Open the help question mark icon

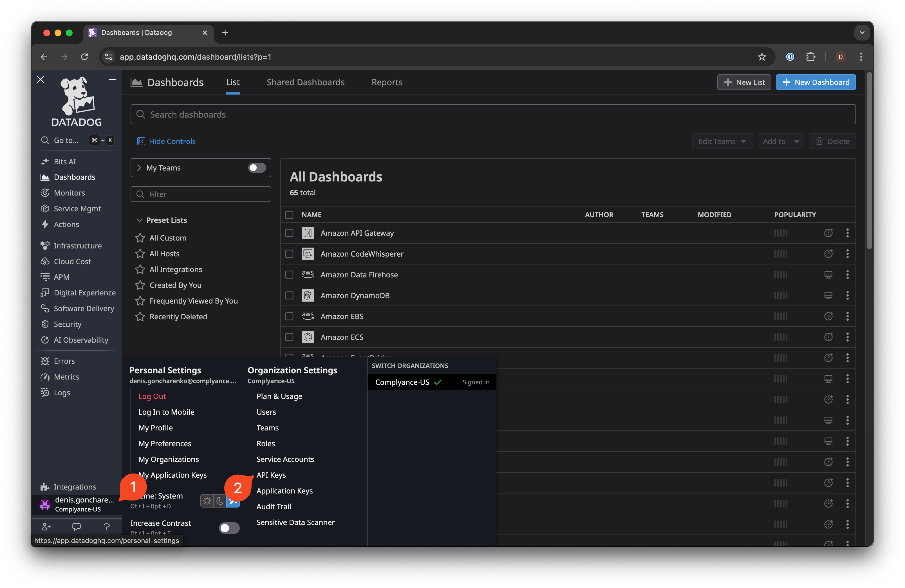tap(107, 526)
